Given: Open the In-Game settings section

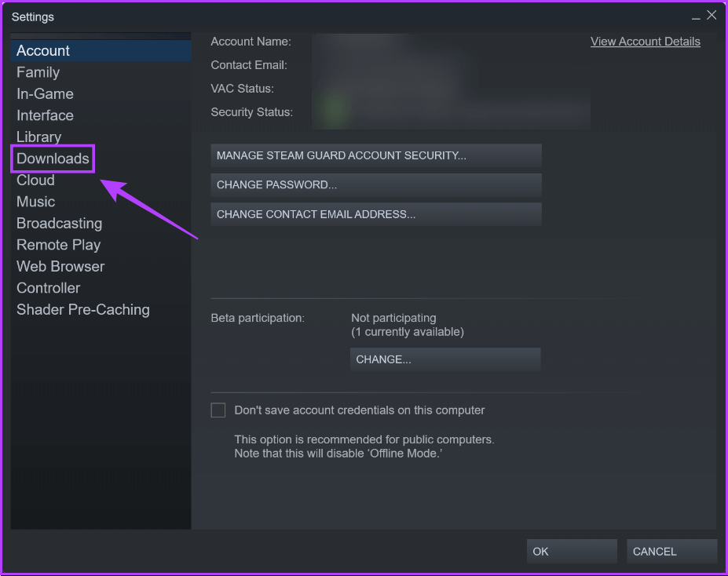Looking at the screenshot, I should 45,94.
